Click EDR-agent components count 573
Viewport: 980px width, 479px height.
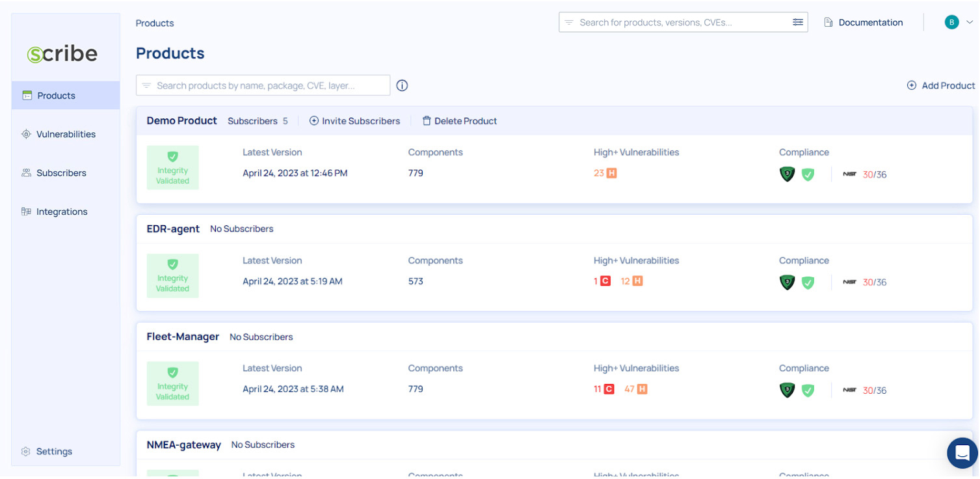tap(416, 281)
